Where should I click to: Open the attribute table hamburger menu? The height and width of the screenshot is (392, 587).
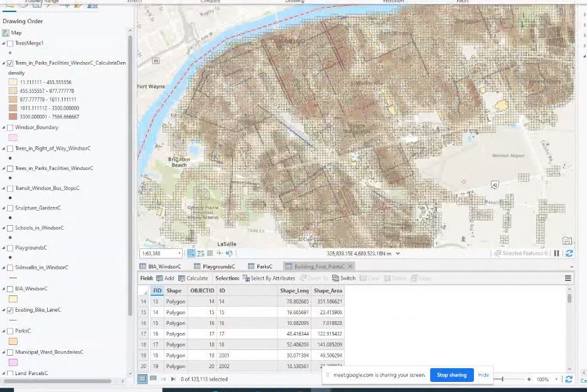pyautogui.click(x=568, y=278)
